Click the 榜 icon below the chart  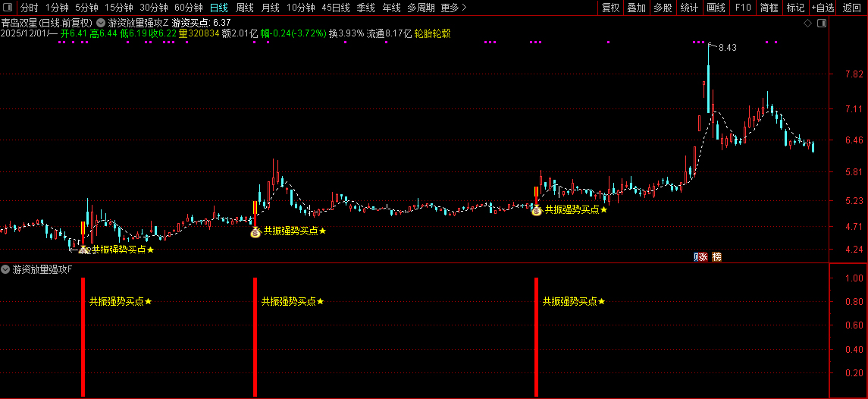click(717, 257)
